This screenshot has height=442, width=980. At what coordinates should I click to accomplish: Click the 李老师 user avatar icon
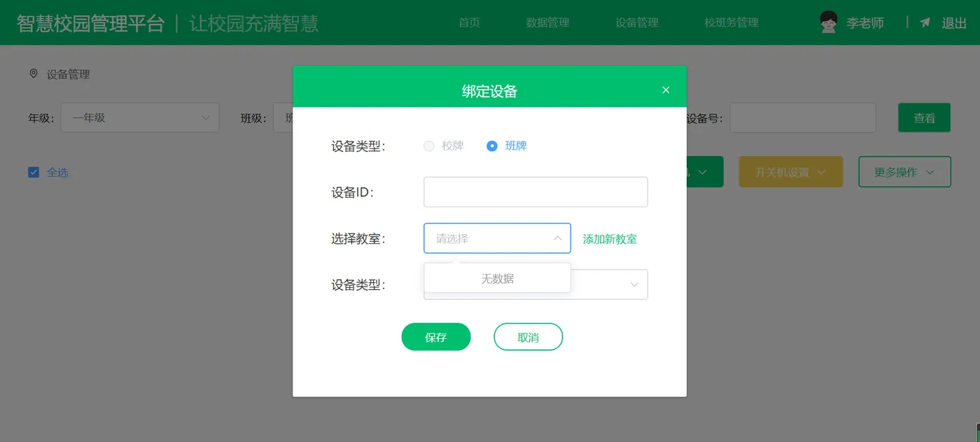click(829, 22)
